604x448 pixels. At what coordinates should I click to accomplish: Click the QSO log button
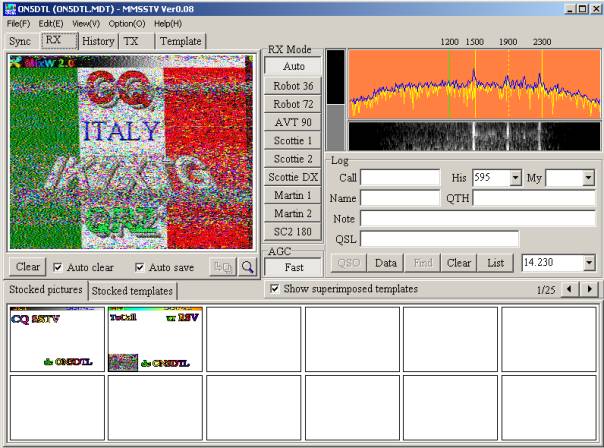pos(349,263)
